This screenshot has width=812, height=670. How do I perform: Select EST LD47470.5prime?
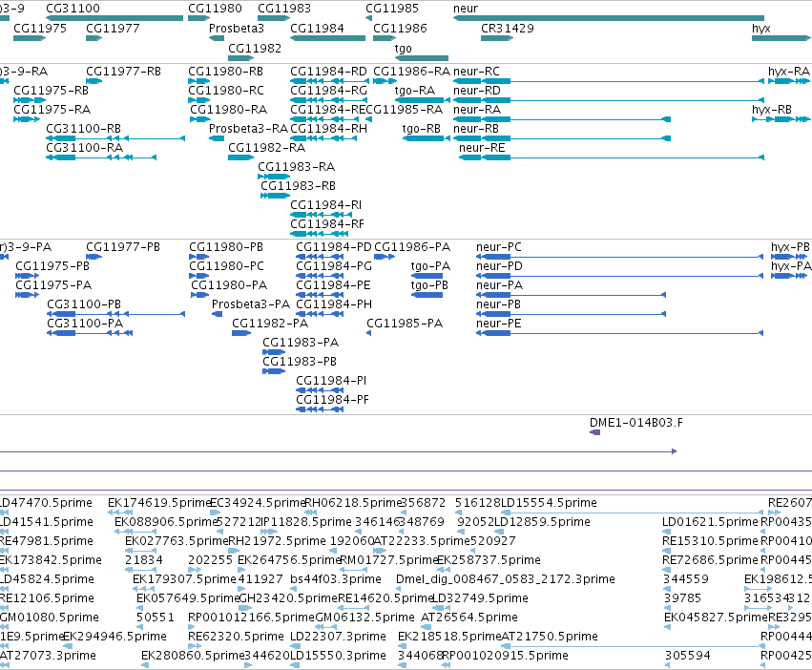(x=46, y=503)
